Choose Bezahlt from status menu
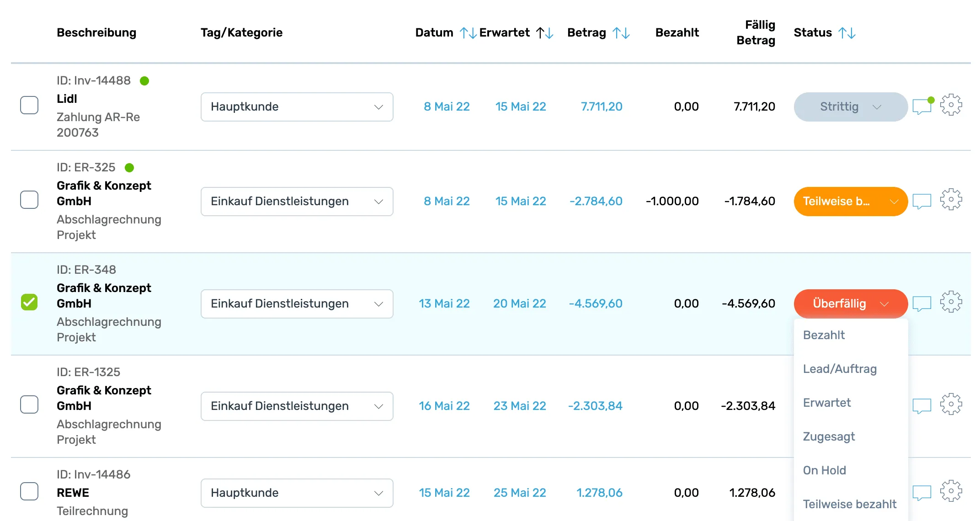Image resolution: width=980 pixels, height=521 pixels. click(824, 335)
